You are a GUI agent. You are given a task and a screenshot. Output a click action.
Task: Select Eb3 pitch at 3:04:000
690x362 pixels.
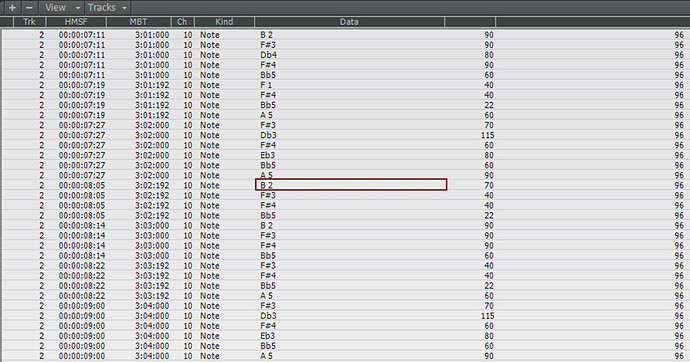[268, 336]
